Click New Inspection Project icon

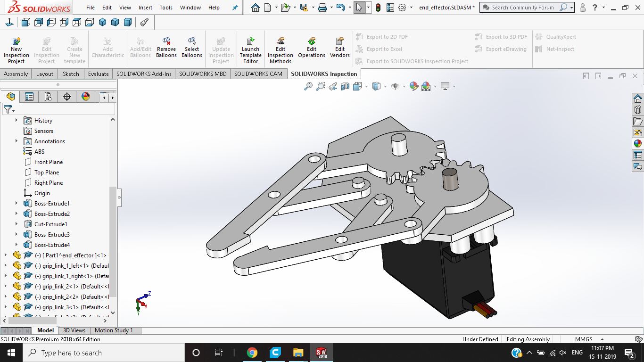point(16,41)
